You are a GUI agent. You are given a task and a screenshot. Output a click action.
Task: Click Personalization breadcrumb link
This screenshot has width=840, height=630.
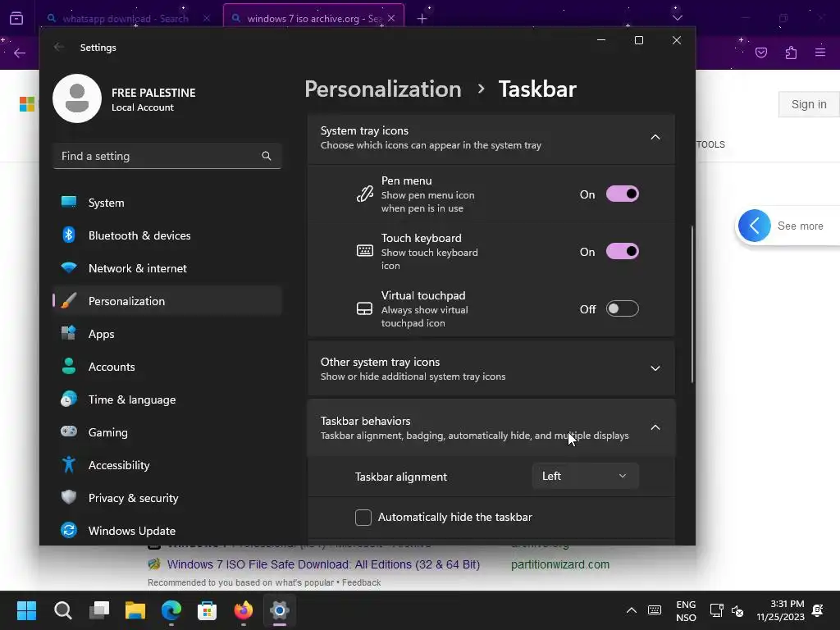tap(382, 89)
